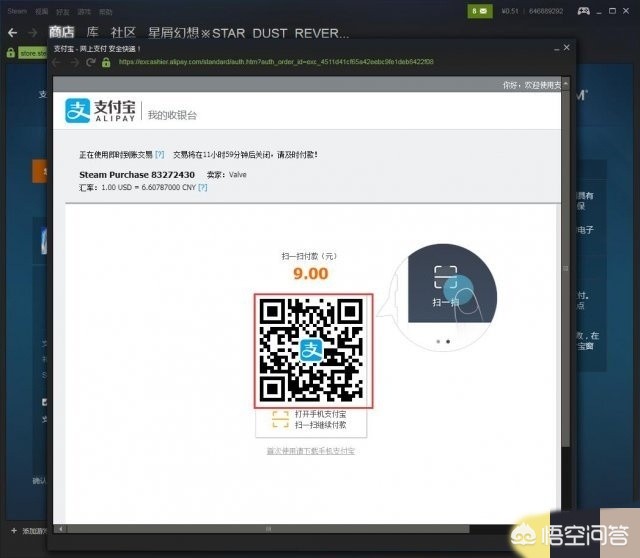Viewport: 640px width, 558px height.
Task: Close the Alipay popup window
Action: [x=567, y=48]
